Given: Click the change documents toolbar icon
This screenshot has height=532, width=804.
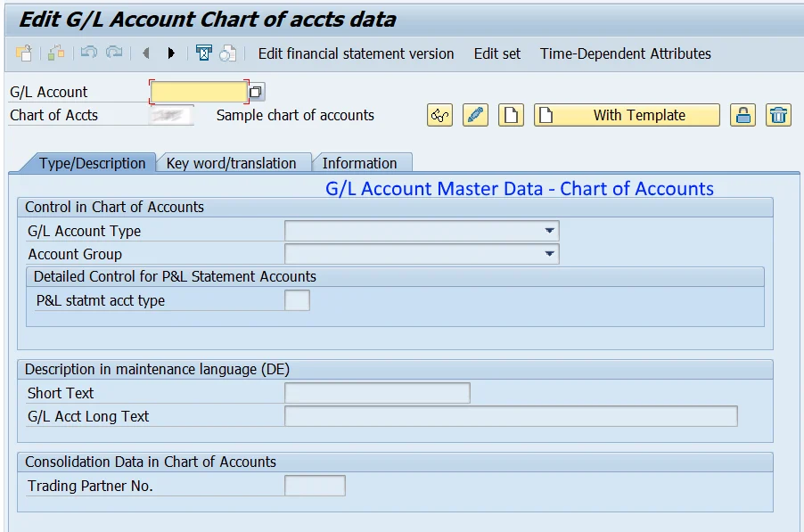Looking at the screenshot, I should pos(228,53).
